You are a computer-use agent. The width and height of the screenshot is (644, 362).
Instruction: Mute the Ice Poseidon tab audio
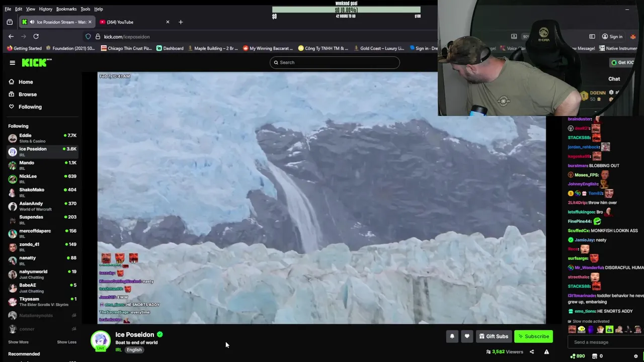[x=32, y=22]
